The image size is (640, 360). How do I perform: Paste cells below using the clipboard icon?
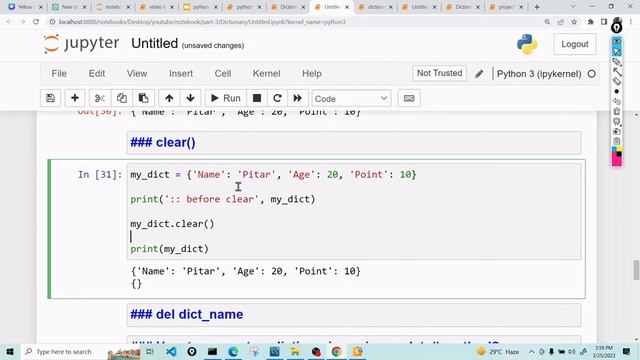[x=143, y=98]
